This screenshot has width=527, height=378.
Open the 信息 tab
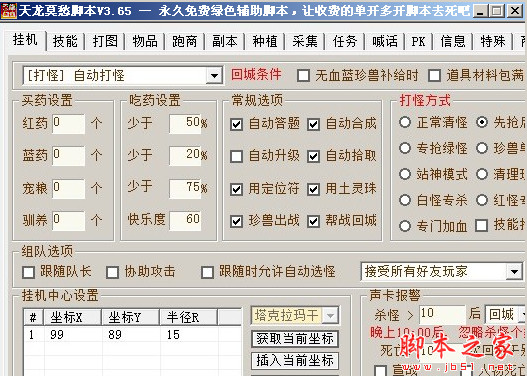pos(453,42)
